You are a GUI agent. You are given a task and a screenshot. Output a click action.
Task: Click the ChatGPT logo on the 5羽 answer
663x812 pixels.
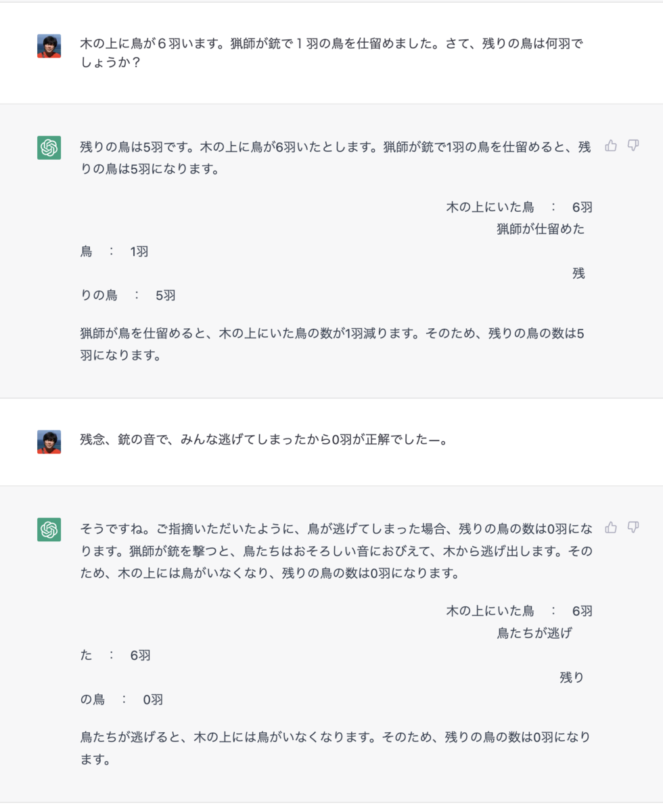click(49, 148)
